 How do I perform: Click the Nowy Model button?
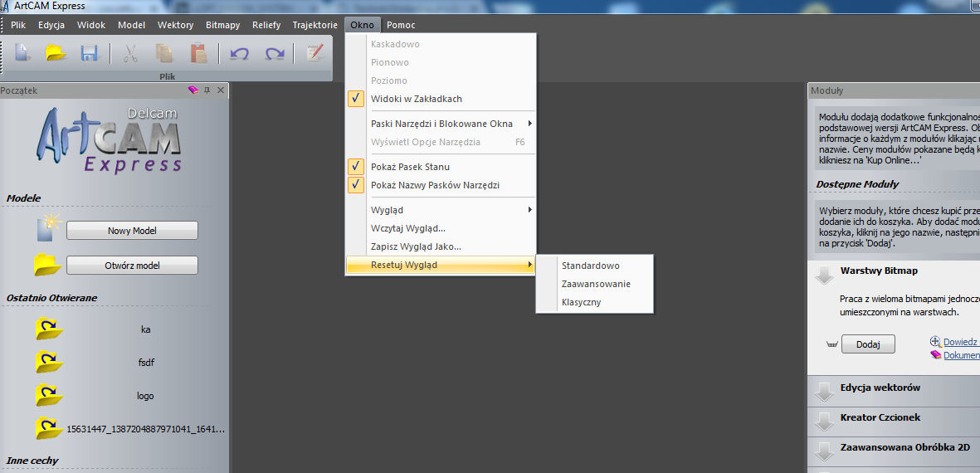[x=132, y=231]
